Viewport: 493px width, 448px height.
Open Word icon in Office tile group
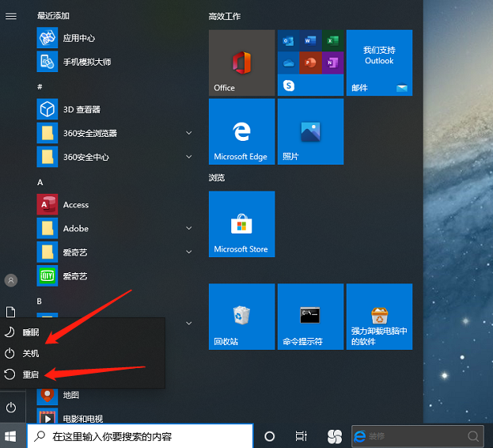[x=310, y=41]
